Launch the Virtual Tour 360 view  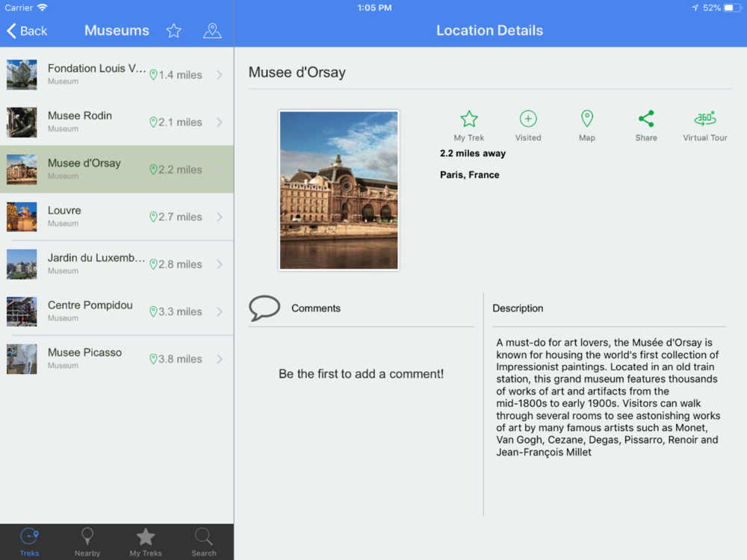click(x=705, y=125)
